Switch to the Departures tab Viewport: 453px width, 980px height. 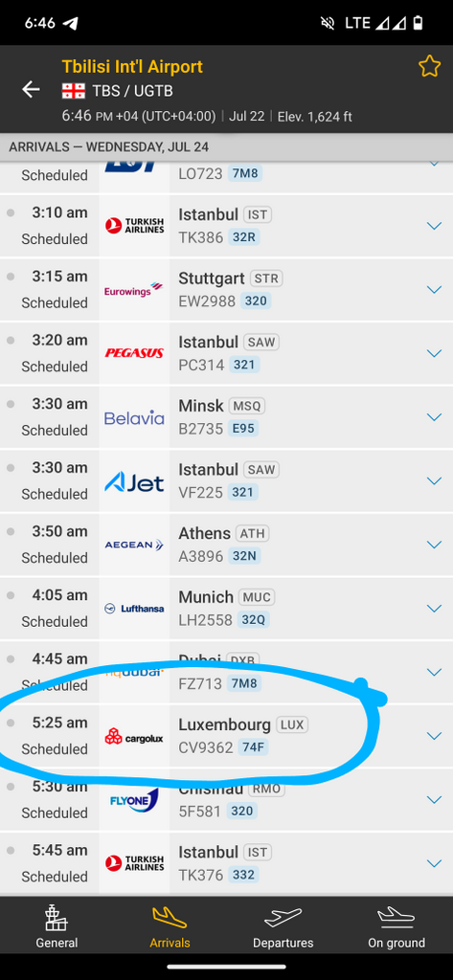point(283,928)
